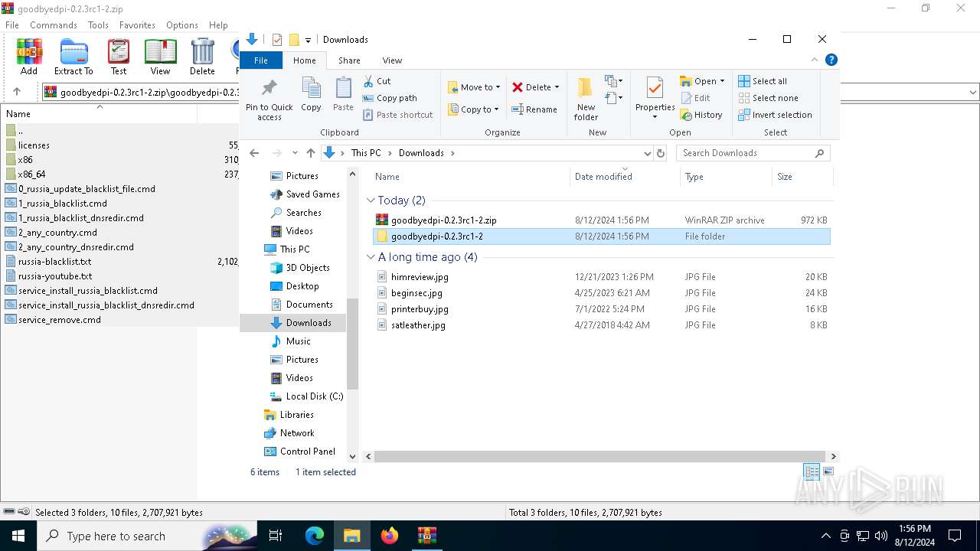
Task: Expand the Delete dropdown arrow
Action: click(x=557, y=87)
